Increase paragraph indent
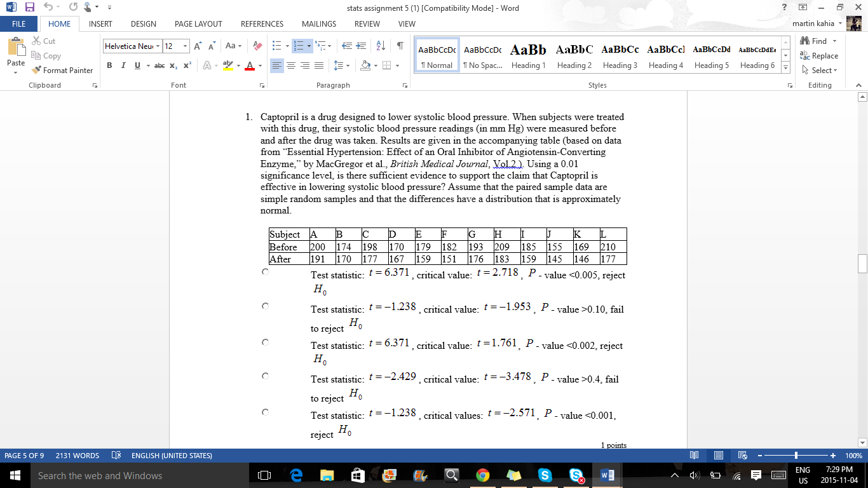 point(361,46)
